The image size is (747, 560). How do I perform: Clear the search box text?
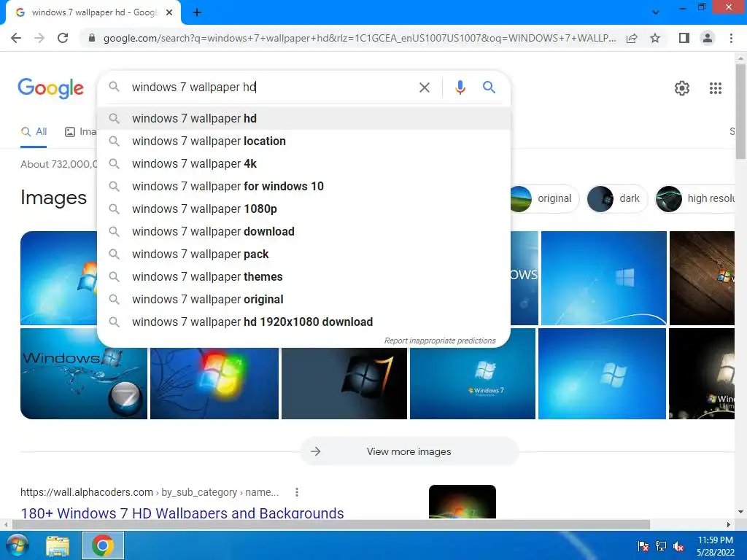(x=425, y=87)
